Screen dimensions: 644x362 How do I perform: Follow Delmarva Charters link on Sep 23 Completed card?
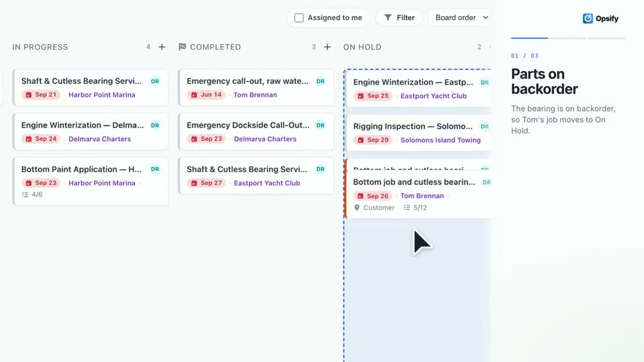pyautogui.click(x=265, y=139)
